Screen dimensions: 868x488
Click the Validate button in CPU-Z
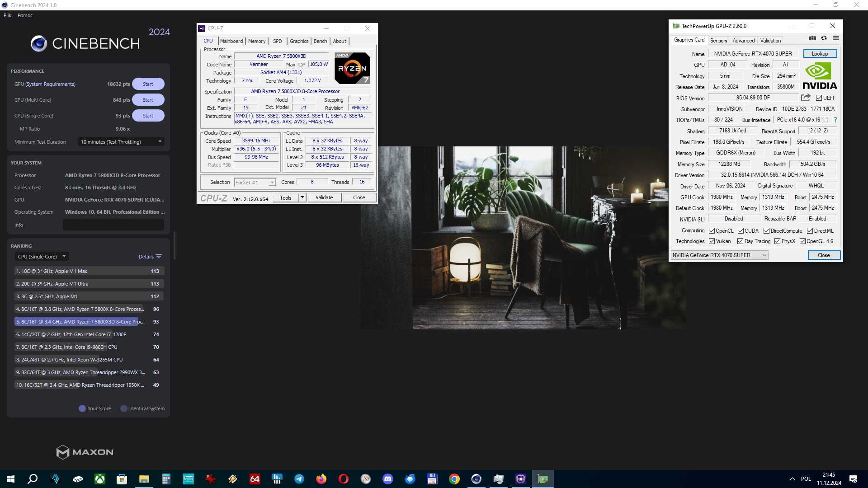coord(324,197)
